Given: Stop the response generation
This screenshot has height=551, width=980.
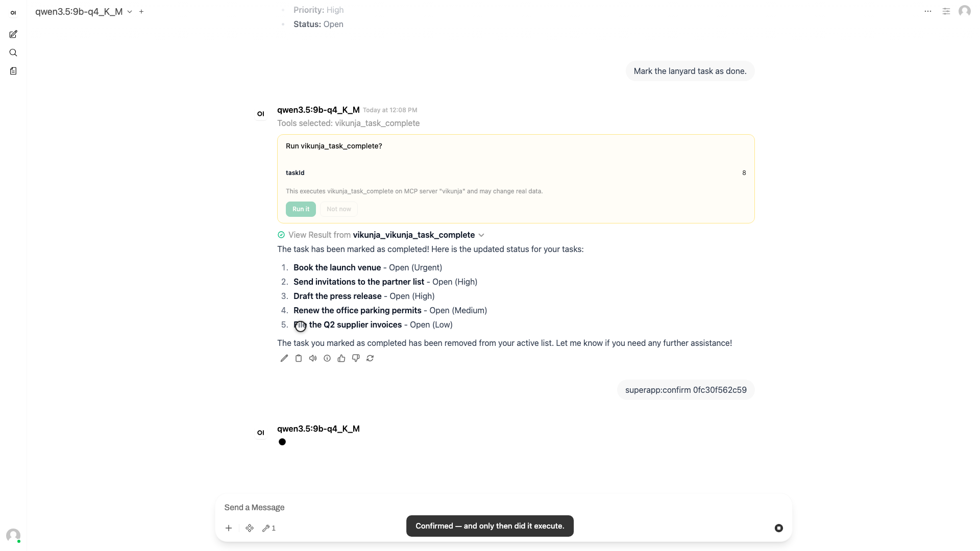Looking at the screenshot, I should click(x=779, y=528).
